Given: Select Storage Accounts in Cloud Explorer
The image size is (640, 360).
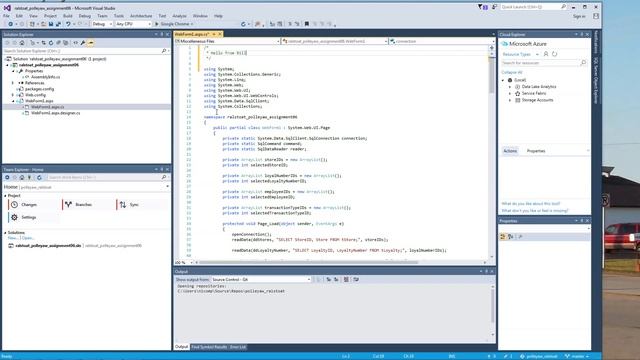Looking at the screenshot, I should (537, 100).
